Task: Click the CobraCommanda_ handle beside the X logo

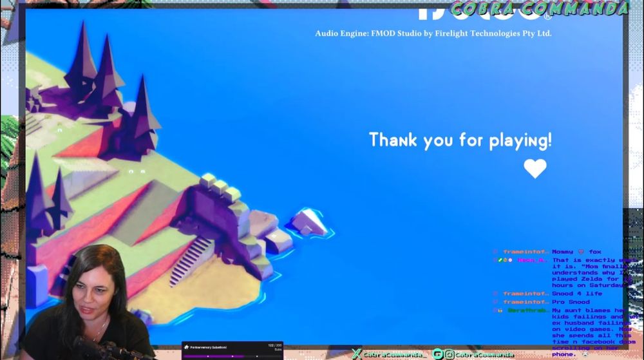Action: (x=395, y=354)
